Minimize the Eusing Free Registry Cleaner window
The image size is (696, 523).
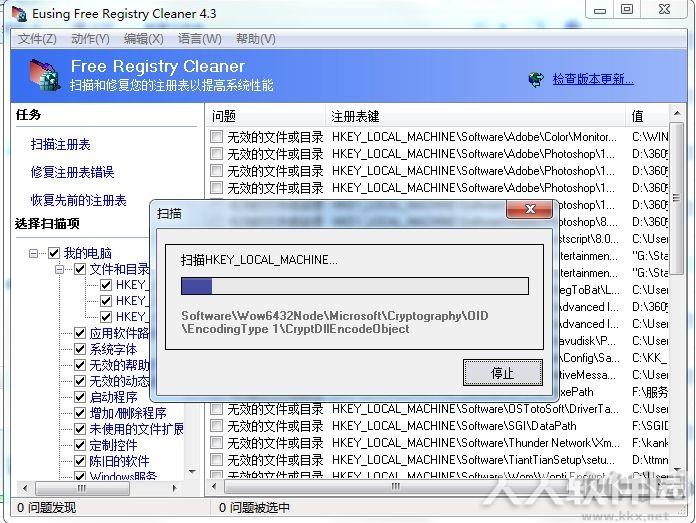pos(600,10)
